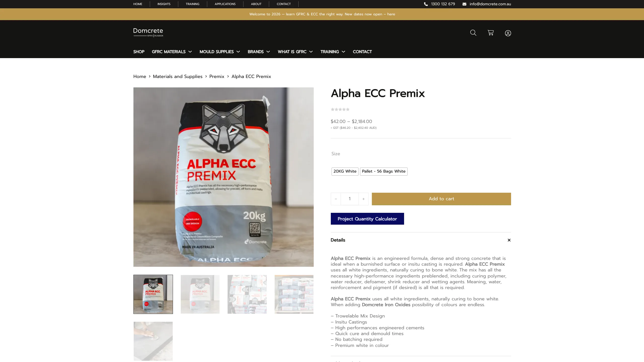
Task: Choose Pallet - 56 Bags White size
Action: click(383, 171)
